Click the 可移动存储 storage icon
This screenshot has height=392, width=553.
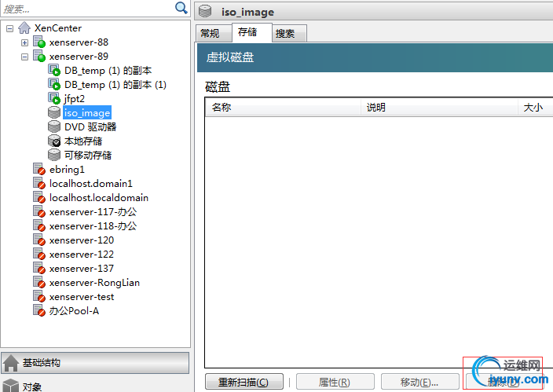54,155
